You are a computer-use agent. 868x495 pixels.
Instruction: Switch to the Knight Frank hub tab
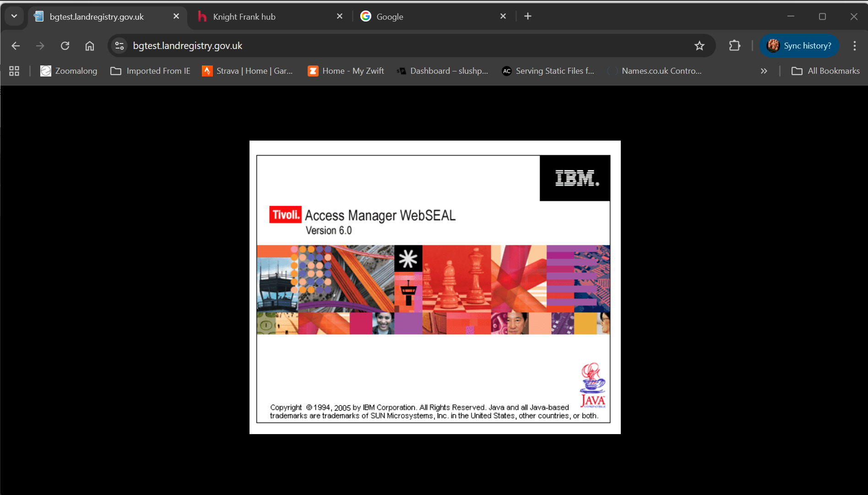point(270,16)
